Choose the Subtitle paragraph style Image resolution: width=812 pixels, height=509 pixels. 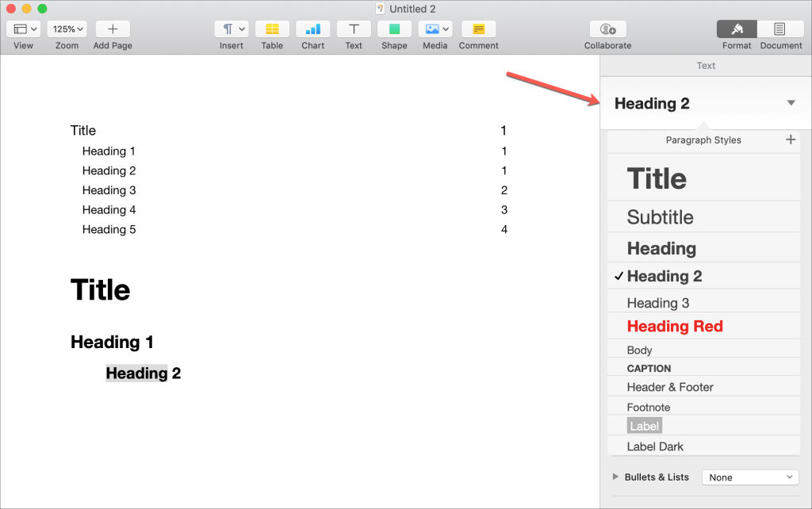pos(660,217)
